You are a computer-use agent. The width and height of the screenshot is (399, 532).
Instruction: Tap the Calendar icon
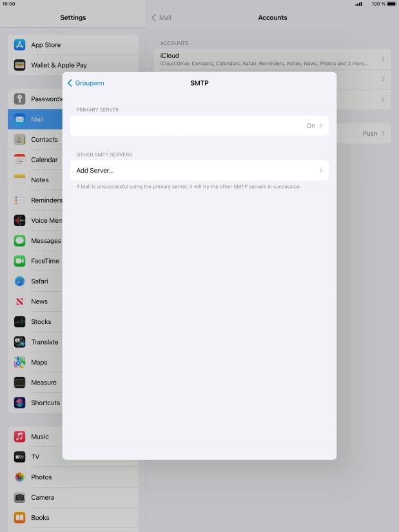(19, 160)
